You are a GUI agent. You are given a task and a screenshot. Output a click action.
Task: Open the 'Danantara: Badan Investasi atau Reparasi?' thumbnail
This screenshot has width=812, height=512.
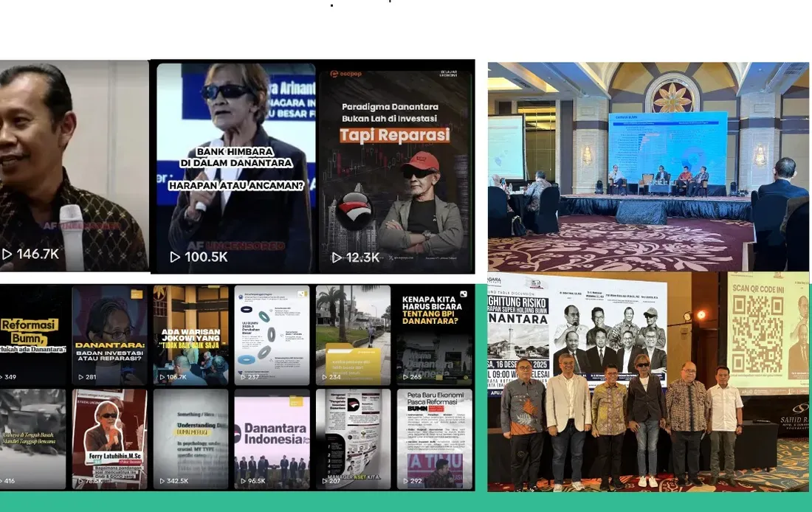coord(110,335)
